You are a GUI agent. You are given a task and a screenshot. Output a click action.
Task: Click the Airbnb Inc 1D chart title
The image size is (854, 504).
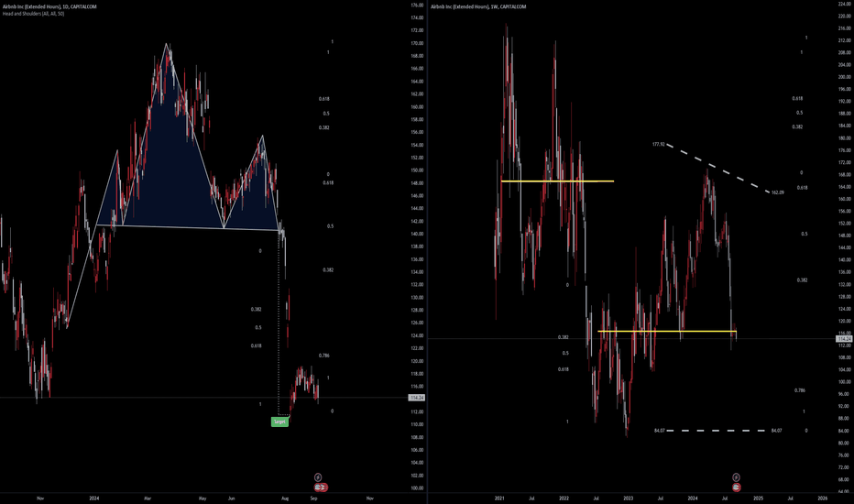click(49, 6)
